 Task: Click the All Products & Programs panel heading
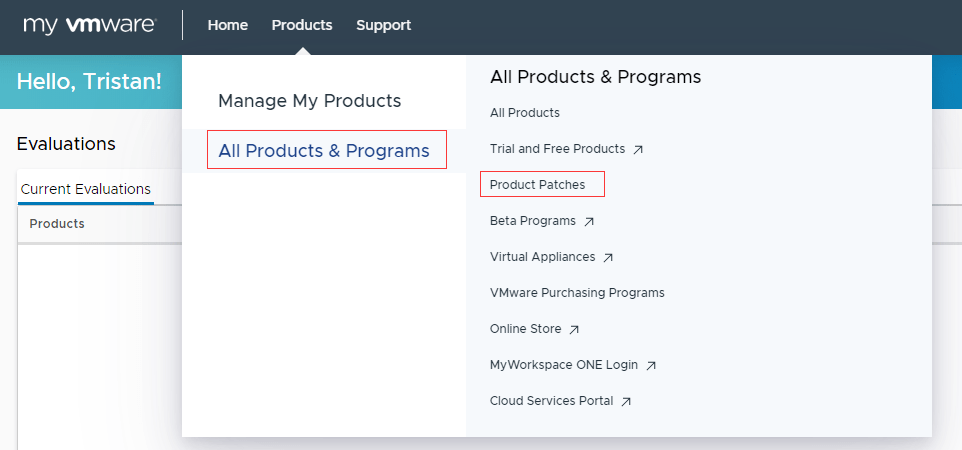[595, 77]
